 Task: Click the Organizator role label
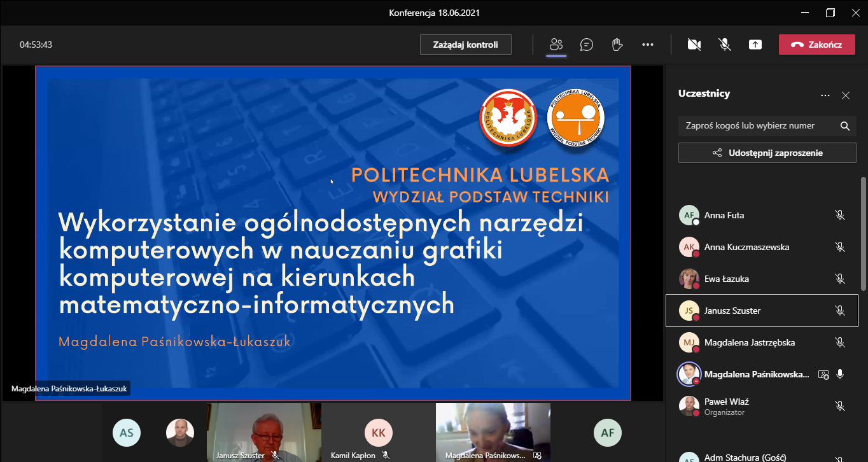[724, 412]
